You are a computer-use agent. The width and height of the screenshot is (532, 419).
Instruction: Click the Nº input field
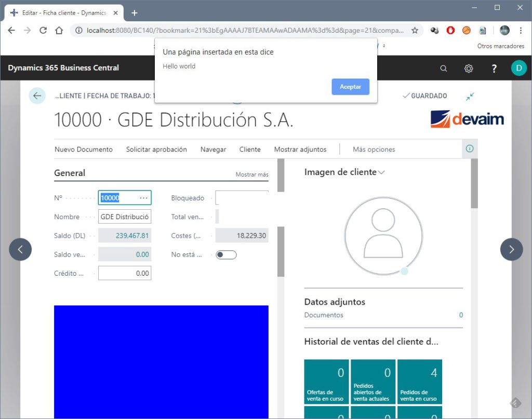tap(125, 198)
